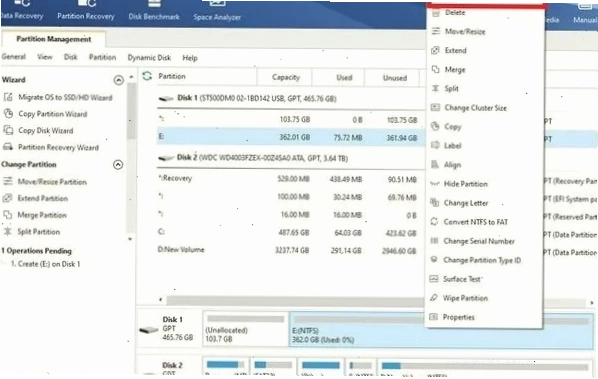
Task: Click the Disk 2 drive icon in table
Action: [x=166, y=157]
